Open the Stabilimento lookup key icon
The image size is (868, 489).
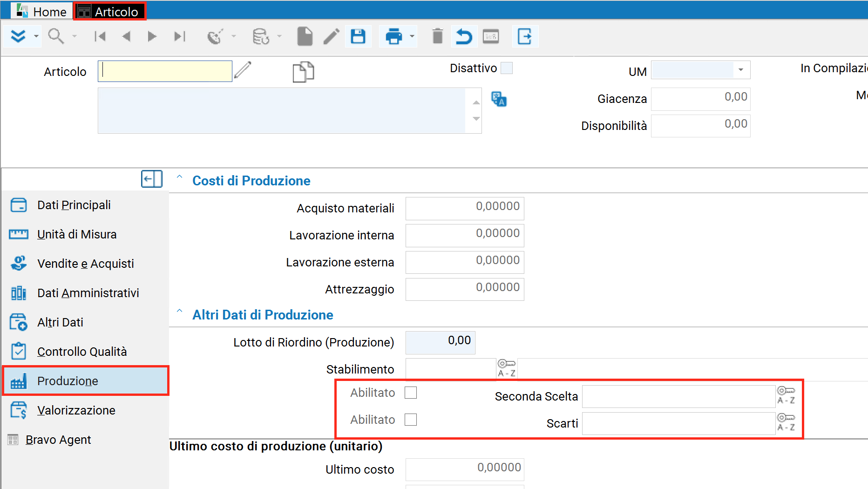(x=507, y=368)
